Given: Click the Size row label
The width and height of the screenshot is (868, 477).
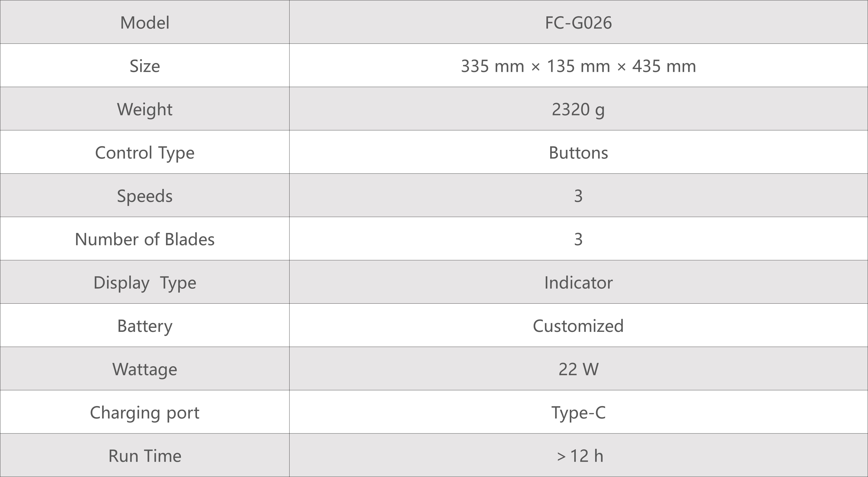Looking at the screenshot, I should point(145,66).
